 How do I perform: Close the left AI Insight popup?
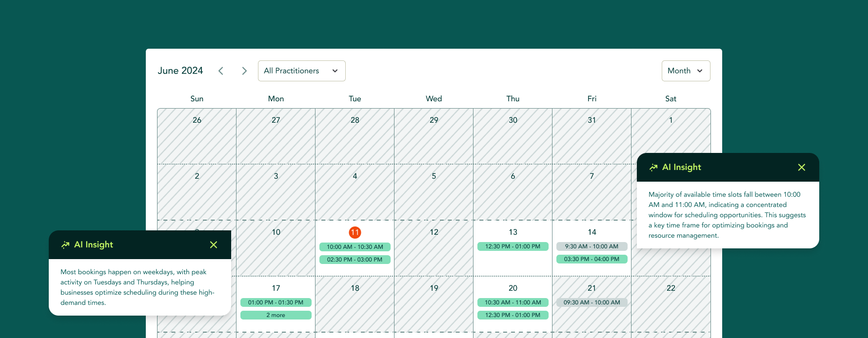[214, 245]
